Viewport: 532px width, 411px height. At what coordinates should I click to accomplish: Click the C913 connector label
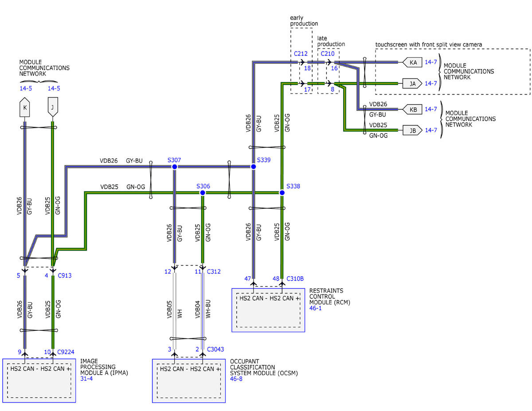click(64, 275)
